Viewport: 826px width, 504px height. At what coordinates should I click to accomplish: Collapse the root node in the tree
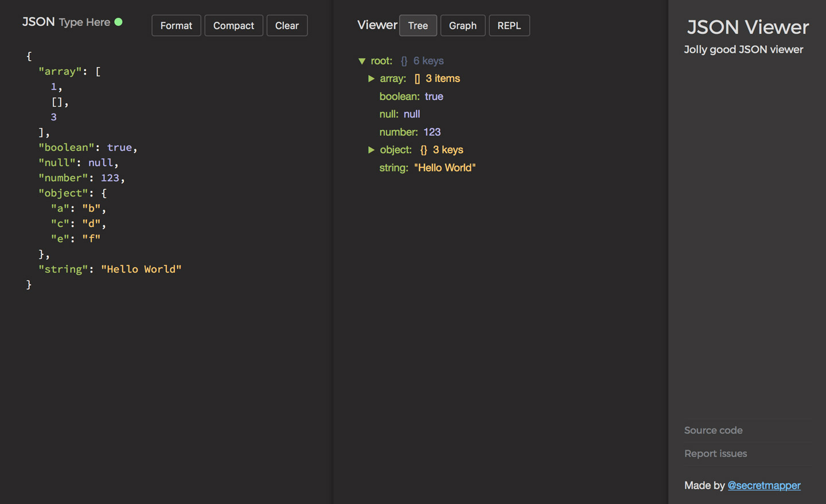(362, 60)
